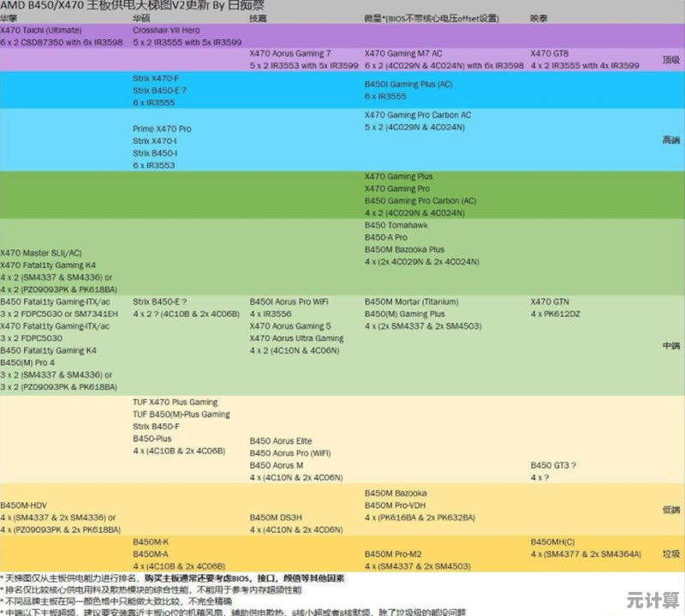This screenshot has height=616, width=685.
Task: Select the 中端 tier label
Action: (x=671, y=345)
